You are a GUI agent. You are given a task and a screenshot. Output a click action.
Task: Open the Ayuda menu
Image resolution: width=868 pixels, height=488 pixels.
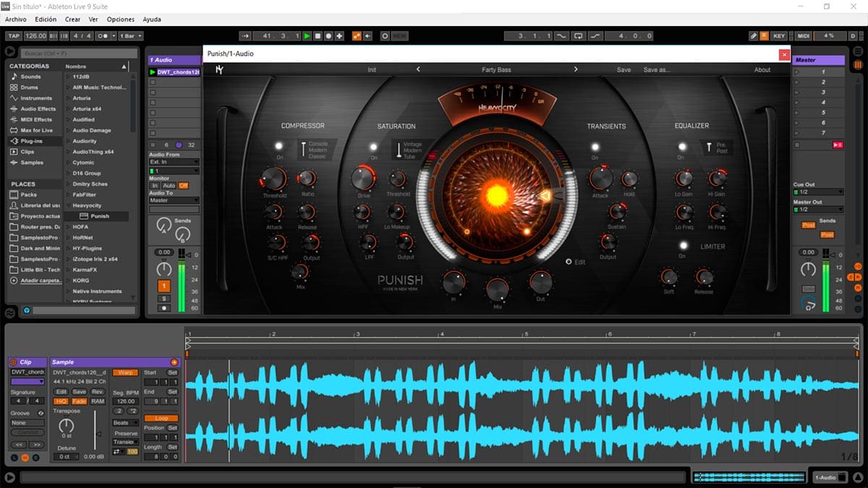click(152, 19)
